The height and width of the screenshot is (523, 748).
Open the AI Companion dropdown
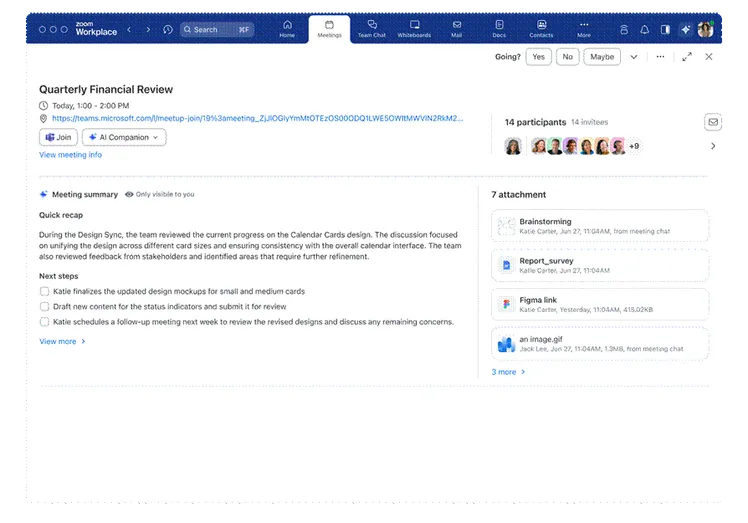tap(124, 137)
